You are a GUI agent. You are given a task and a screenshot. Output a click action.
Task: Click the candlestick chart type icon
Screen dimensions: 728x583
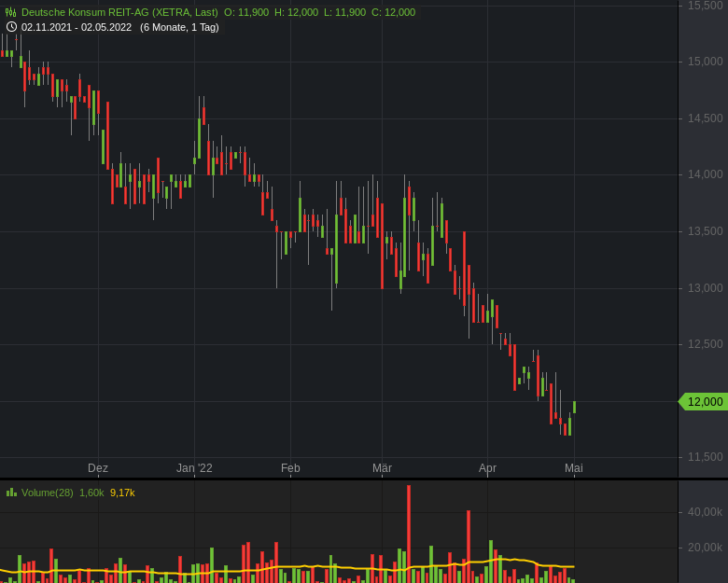click(10, 12)
